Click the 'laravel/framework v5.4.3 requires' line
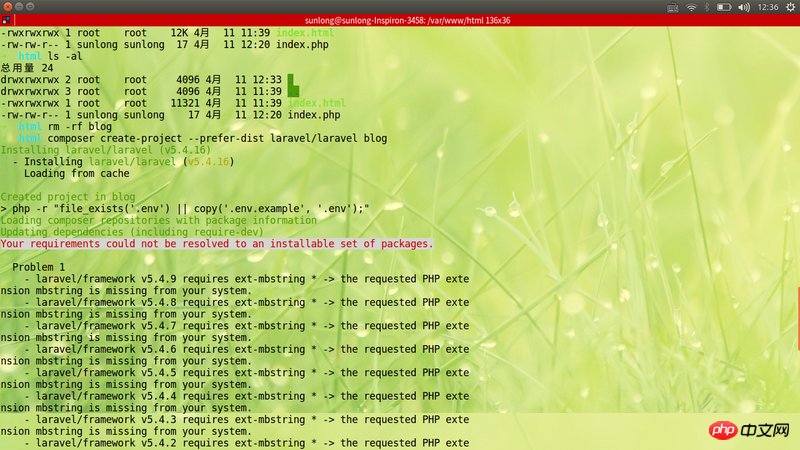 pyautogui.click(x=247, y=420)
